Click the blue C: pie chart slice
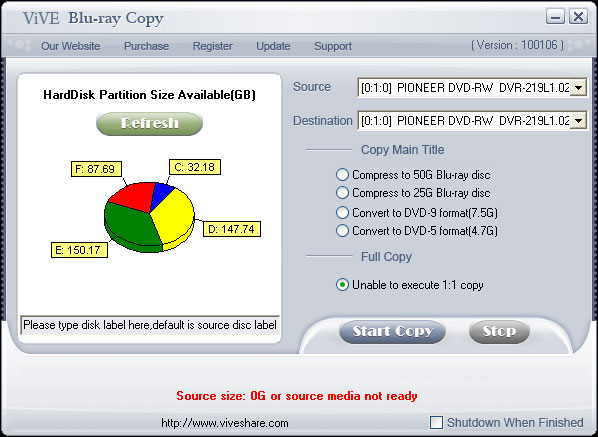This screenshot has width=598, height=437. [161, 194]
